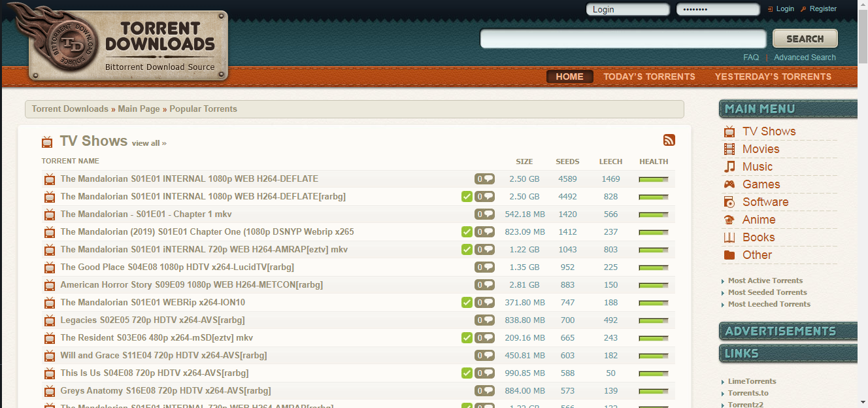Click TV icon beside Legacies S02E05 row
Screen dimensions: 868x408
(50, 320)
